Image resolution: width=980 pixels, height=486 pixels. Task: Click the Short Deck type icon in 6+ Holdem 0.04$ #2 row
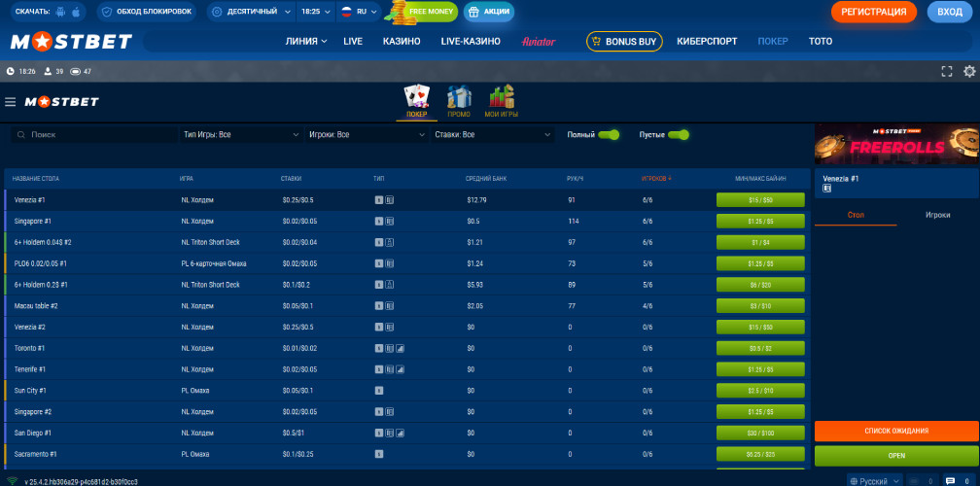click(389, 242)
